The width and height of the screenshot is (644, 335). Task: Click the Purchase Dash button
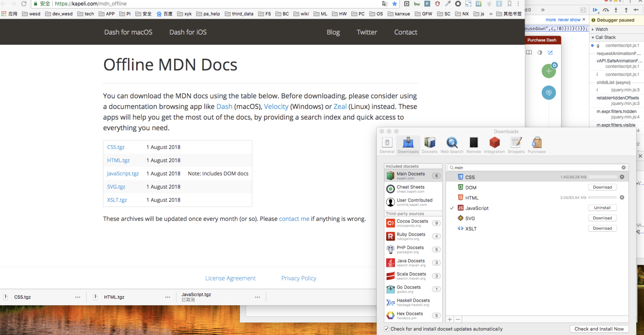click(542, 40)
